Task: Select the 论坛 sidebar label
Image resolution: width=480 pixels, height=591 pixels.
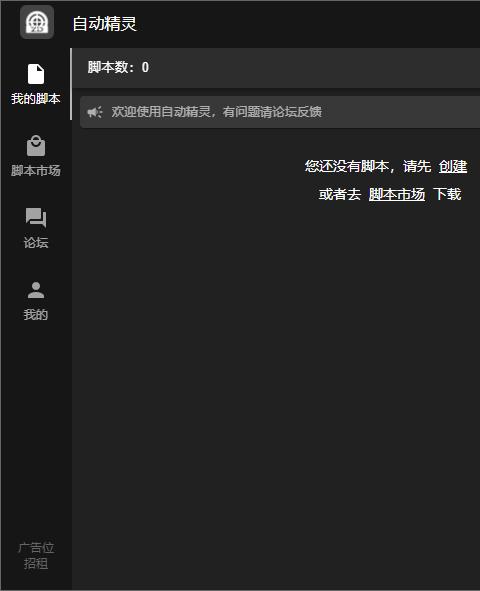Action: pyautogui.click(x=36, y=243)
